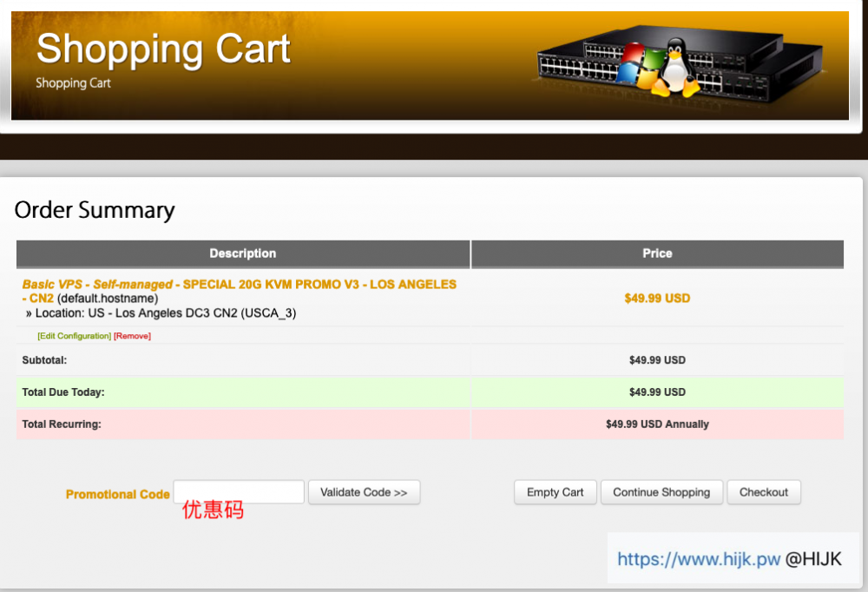Click the Description column header
The width and height of the screenshot is (868, 592).
coord(243,253)
